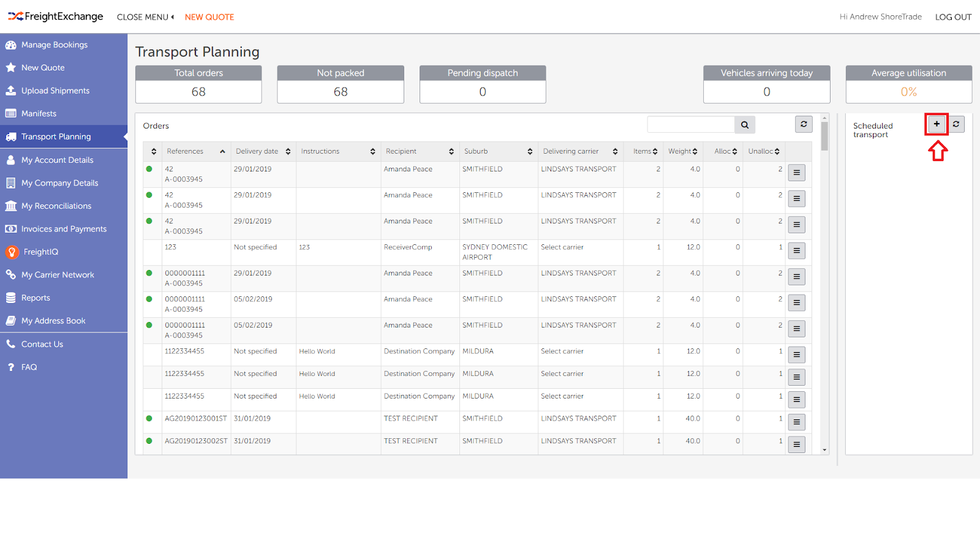Sort orders by Delivering carrier column

click(581, 151)
